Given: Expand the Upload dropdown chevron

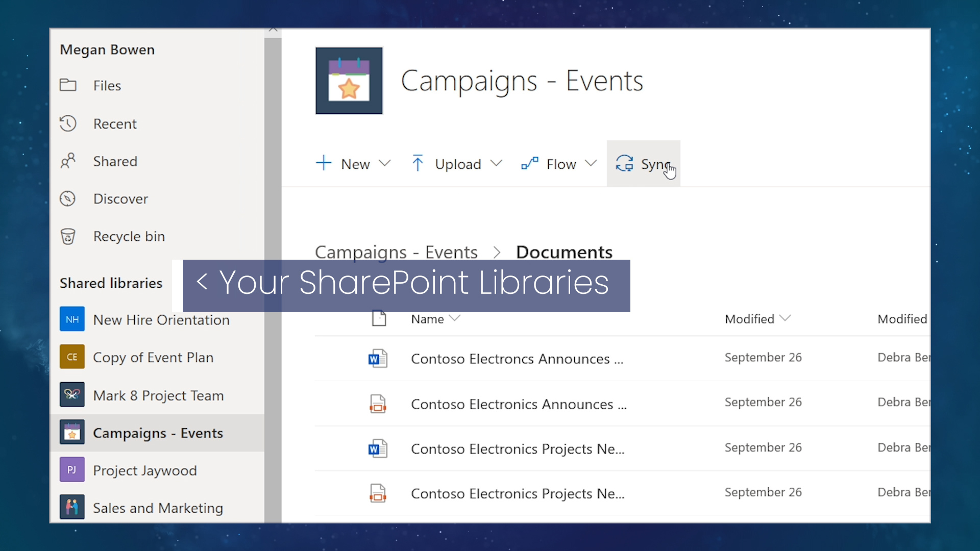Looking at the screenshot, I should [496, 163].
